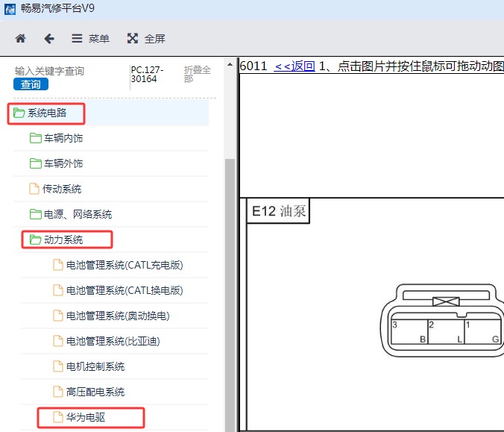Click the E12 connector diagram image
The image size is (504, 432).
[442, 320]
